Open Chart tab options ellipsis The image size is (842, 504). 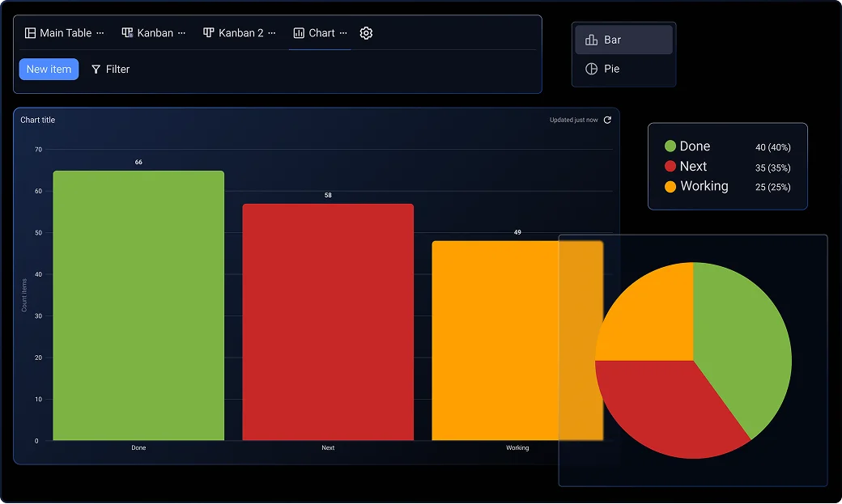343,33
